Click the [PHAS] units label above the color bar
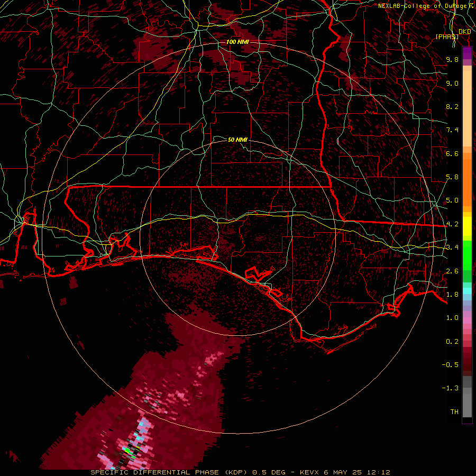 click(x=447, y=36)
